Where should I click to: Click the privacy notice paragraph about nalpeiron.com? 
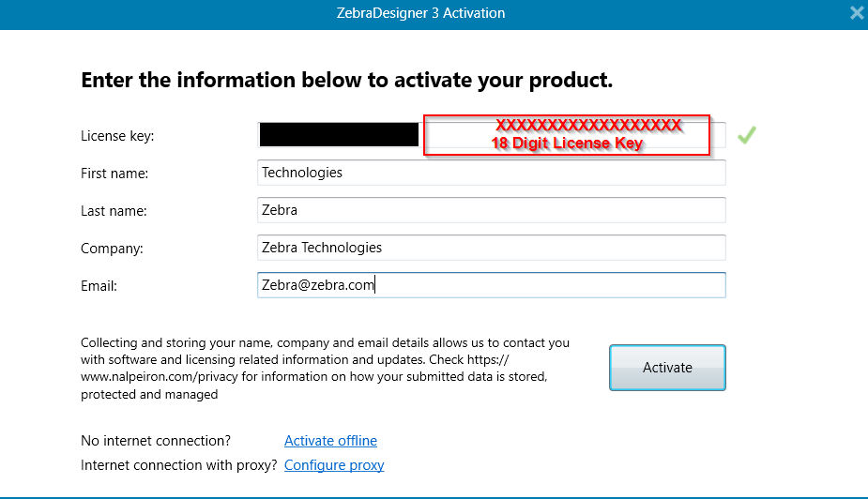325,369
